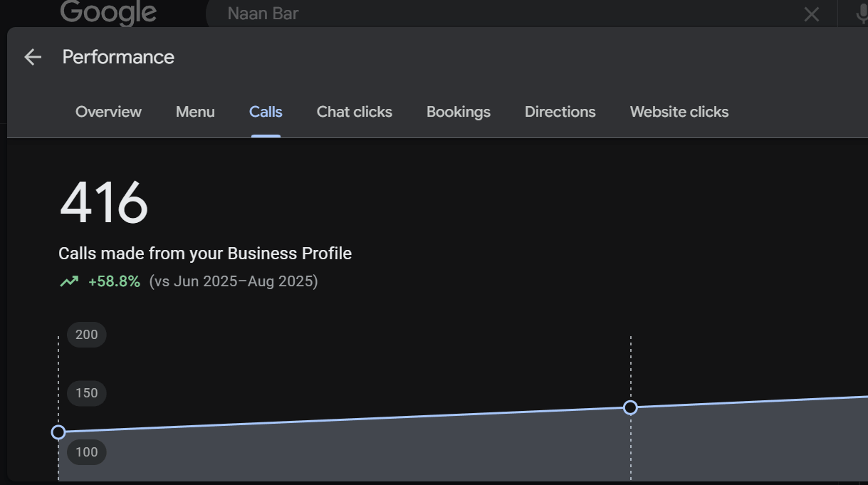The image size is (868, 485).
Task: Open the Bookings tab
Action: [x=459, y=112]
